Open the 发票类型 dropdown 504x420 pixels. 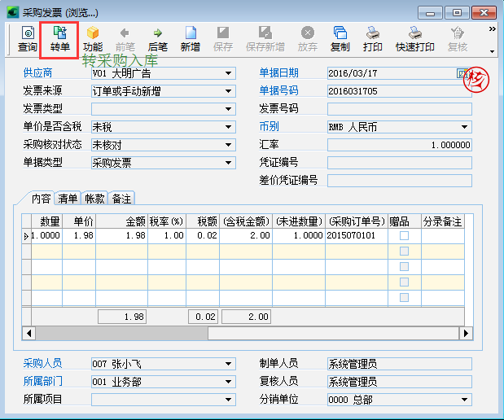pyautogui.click(x=228, y=109)
